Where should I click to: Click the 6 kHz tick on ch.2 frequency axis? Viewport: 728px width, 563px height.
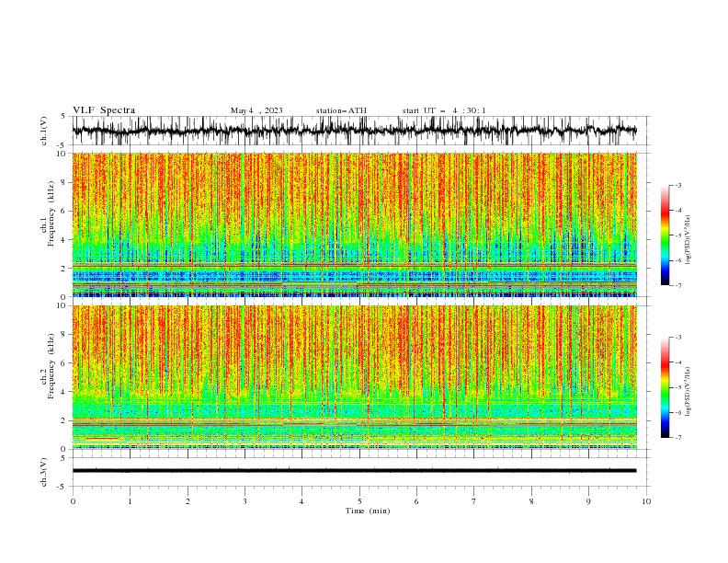pos(64,363)
